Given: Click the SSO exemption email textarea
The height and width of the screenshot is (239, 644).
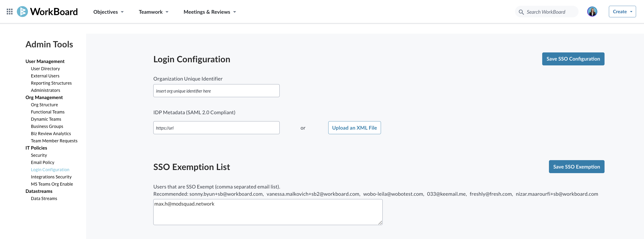Looking at the screenshot, I should tap(268, 212).
